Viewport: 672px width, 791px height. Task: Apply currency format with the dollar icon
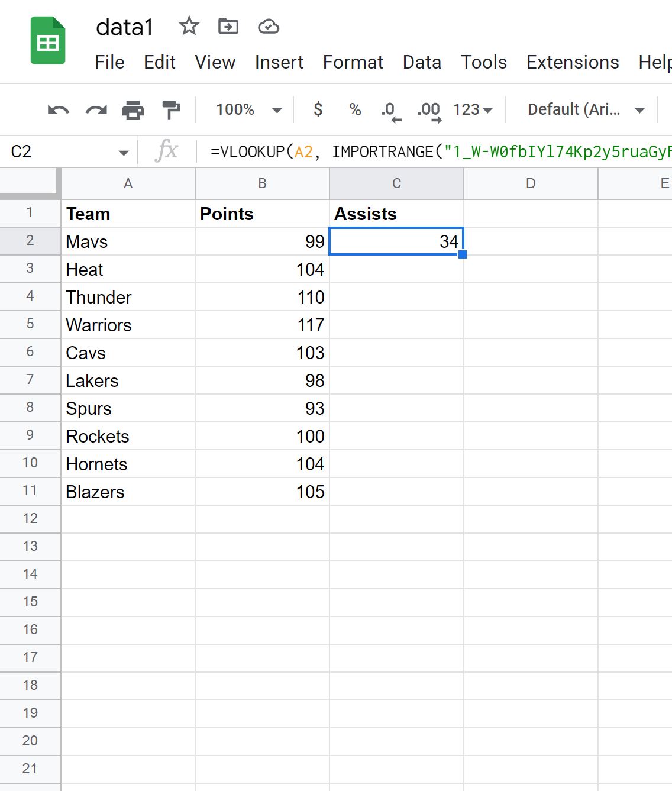(x=318, y=109)
